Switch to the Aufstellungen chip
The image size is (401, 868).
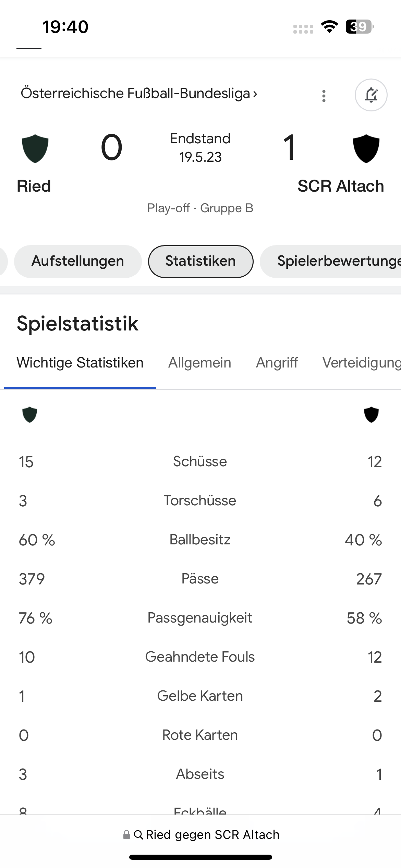[x=78, y=261]
